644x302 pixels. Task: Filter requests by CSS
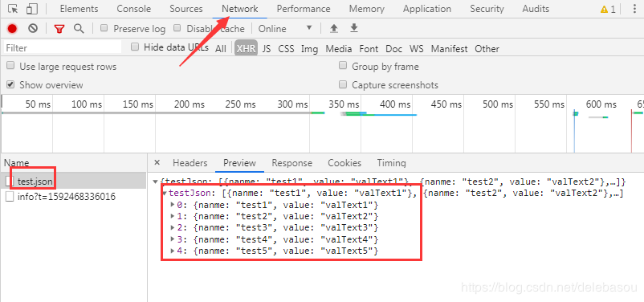[287, 48]
